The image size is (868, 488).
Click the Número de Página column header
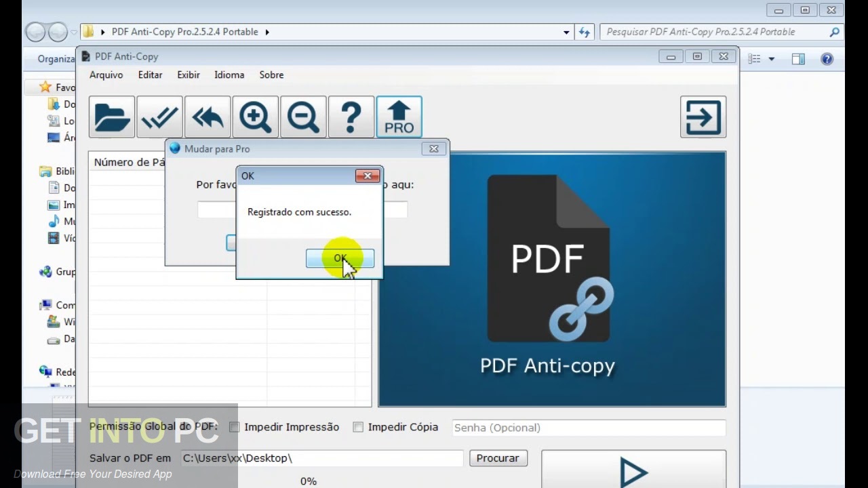(x=128, y=162)
